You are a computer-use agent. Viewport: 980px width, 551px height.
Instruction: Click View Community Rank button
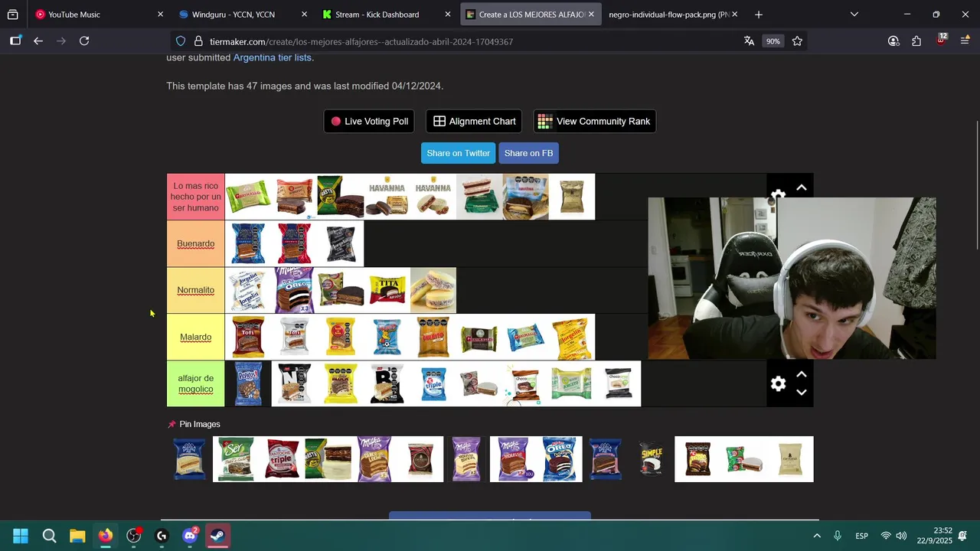[x=594, y=121]
